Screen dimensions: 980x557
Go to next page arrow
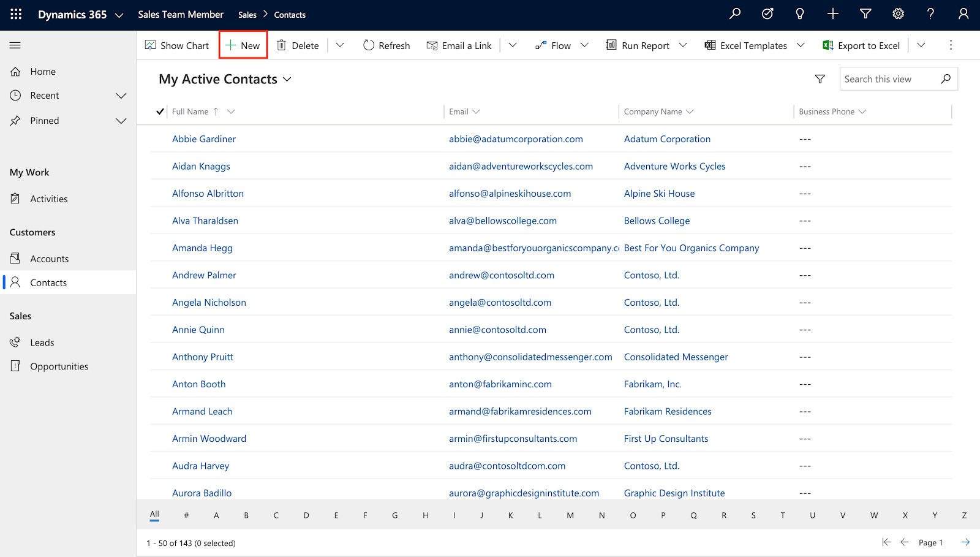point(965,542)
